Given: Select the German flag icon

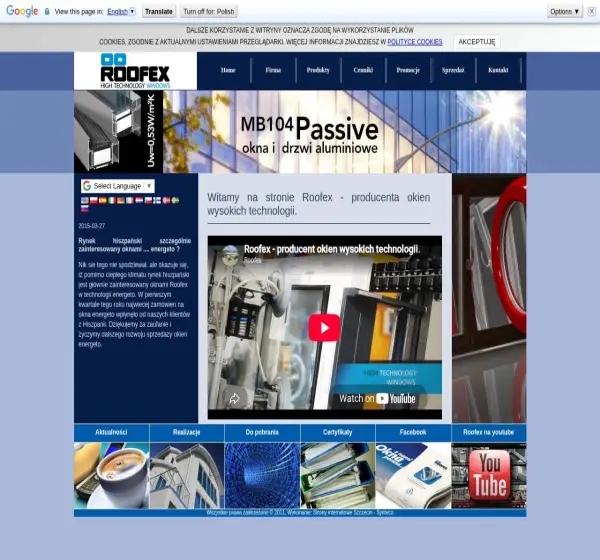Looking at the screenshot, I should [x=121, y=200].
